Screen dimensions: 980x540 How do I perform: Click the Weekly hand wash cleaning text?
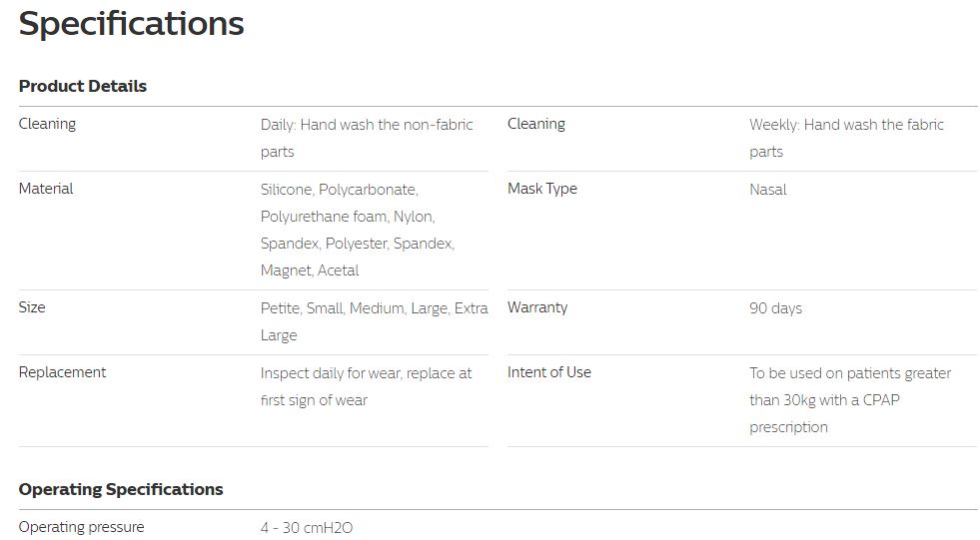click(846, 138)
